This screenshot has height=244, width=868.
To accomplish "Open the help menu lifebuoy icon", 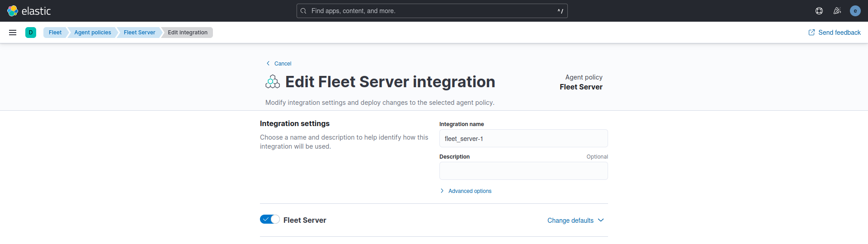I will pos(819,11).
